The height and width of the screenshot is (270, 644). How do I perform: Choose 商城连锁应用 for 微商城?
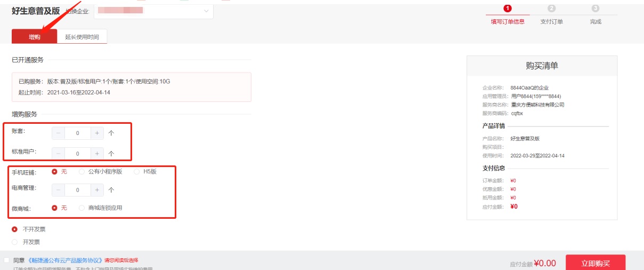[x=81, y=208]
